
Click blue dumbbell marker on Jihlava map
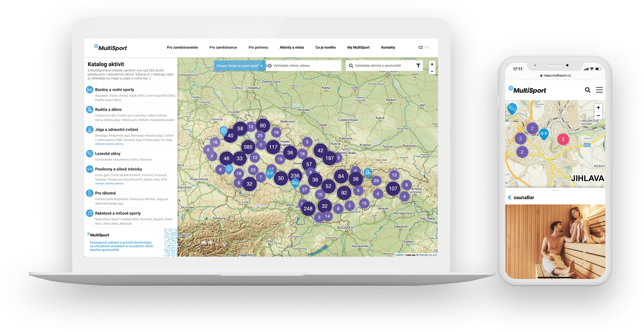click(x=544, y=133)
